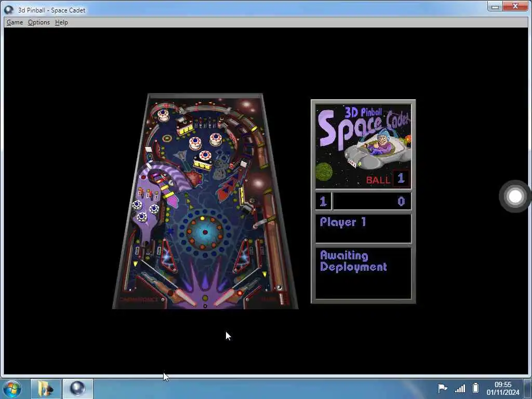532x399 pixels.
Task: Click the BALL number indicator
Action: point(401,179)
